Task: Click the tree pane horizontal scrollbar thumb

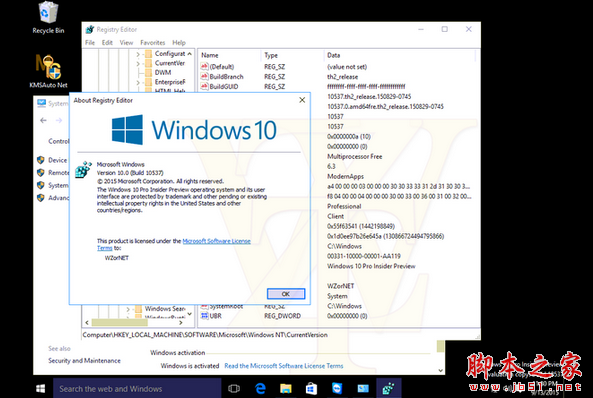Action: pyautogui.click(x=120, y=322)
